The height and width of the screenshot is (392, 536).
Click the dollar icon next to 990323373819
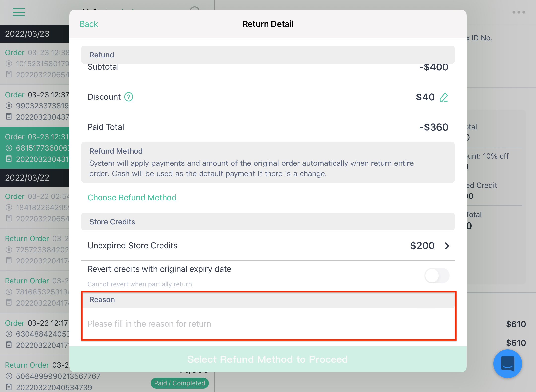9,106
